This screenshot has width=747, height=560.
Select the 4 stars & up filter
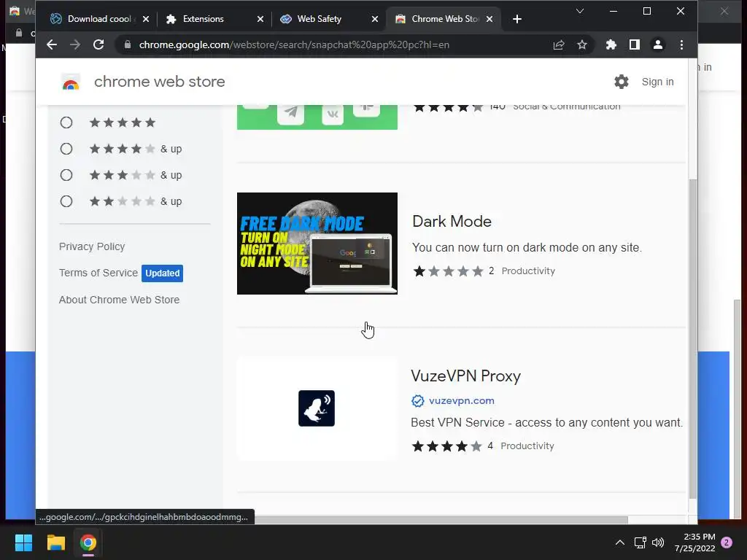tap(66, 149)
